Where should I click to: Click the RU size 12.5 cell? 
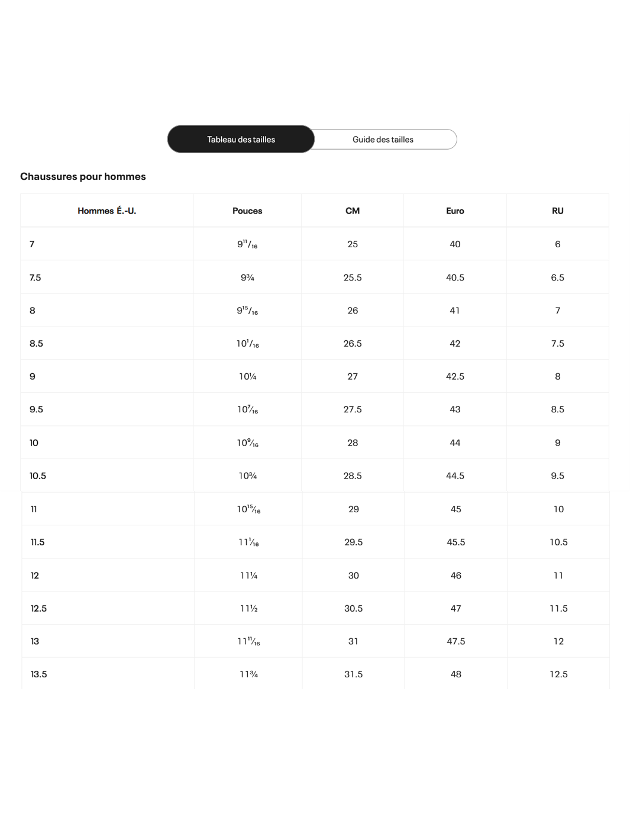(558, 674)
